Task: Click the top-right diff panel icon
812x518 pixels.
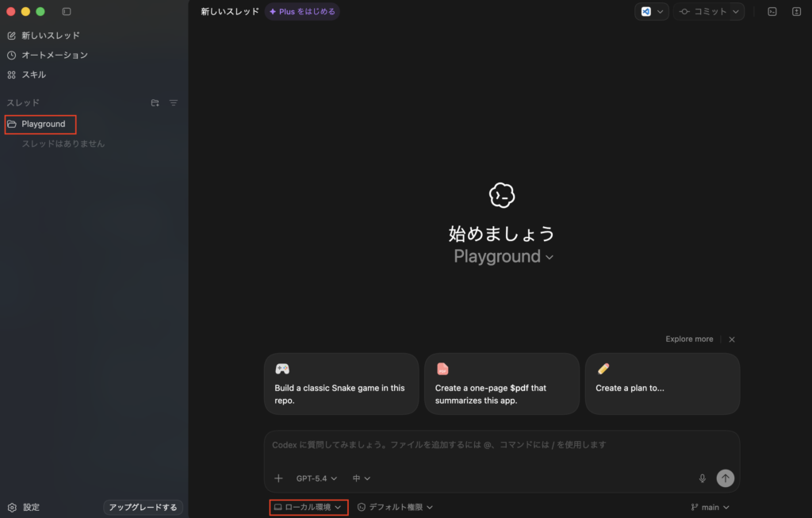Action: tap(796, 12)
